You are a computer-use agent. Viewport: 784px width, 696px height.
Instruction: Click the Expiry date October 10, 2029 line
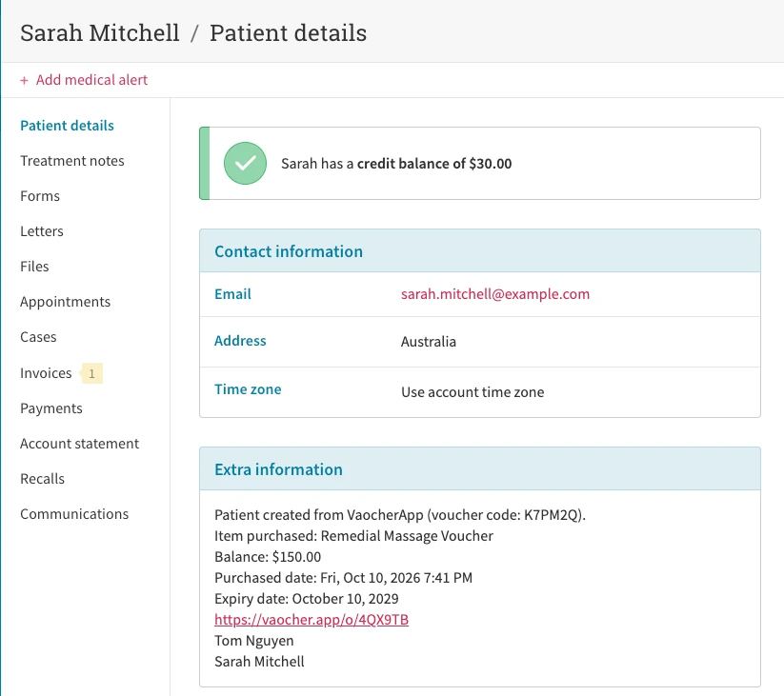click(x=307, y=599)
